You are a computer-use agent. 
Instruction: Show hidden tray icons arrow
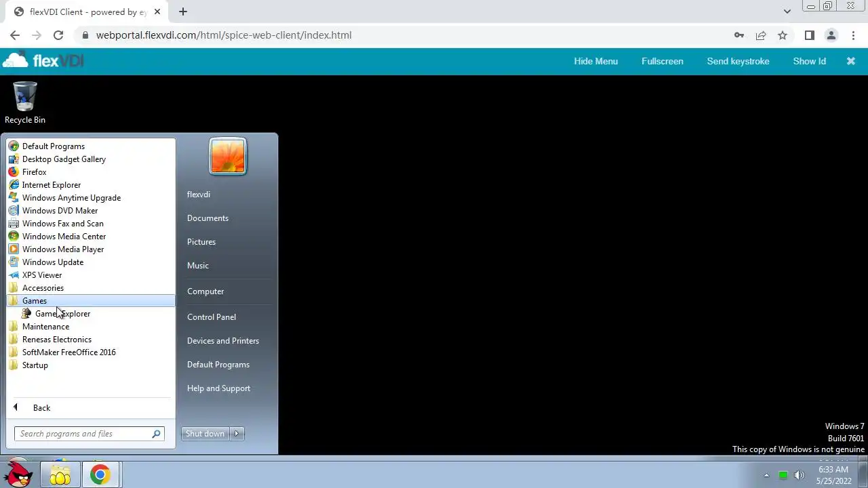pos(766,475)
